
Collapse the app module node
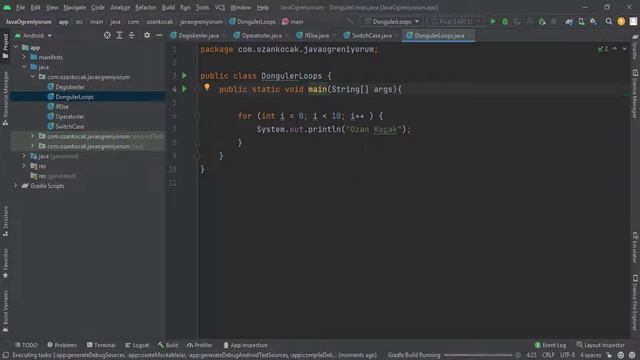pyautogui.click(x=16, y=47)
